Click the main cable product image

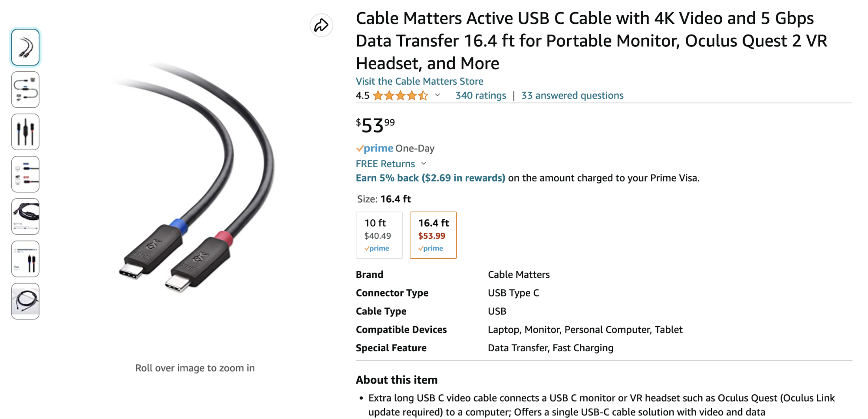195,178
